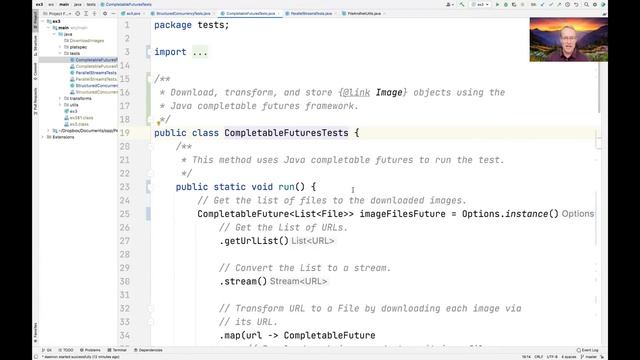Run with coverage icon in the toolbar
Screen dimensions: 640x360
[x=514, y=4]
